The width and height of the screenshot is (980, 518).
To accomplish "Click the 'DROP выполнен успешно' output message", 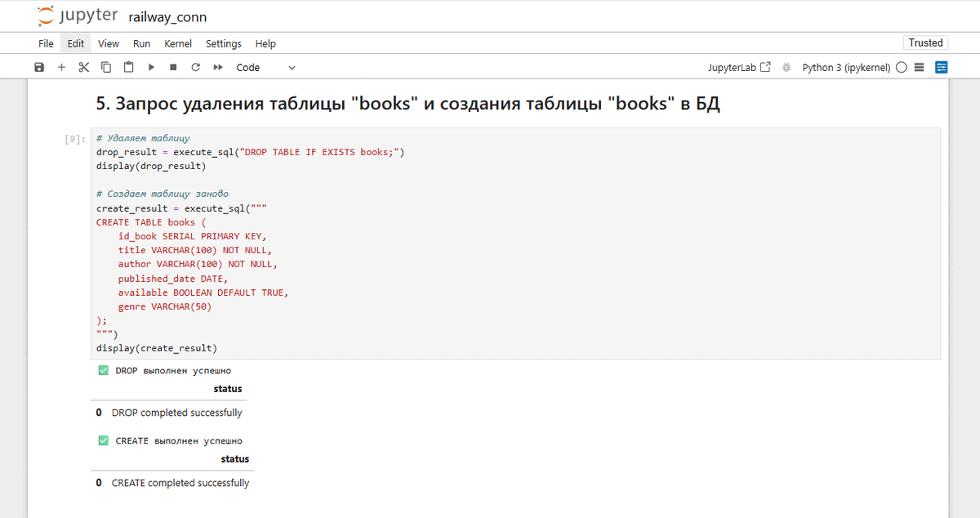I will click(x=173, y=370).
